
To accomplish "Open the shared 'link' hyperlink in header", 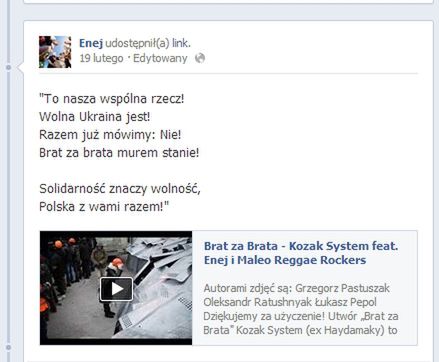I will point(181,43).
